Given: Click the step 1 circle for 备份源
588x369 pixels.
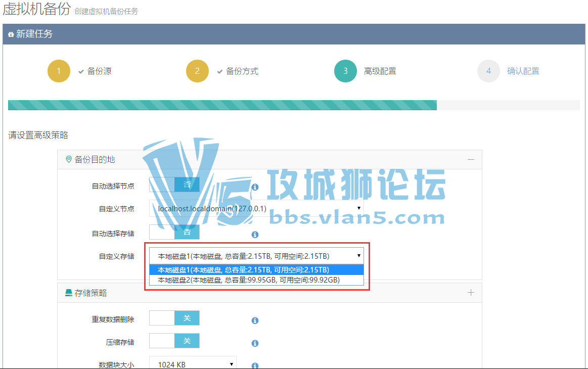Looking at the screenshot, I should [x=59, y=71].
